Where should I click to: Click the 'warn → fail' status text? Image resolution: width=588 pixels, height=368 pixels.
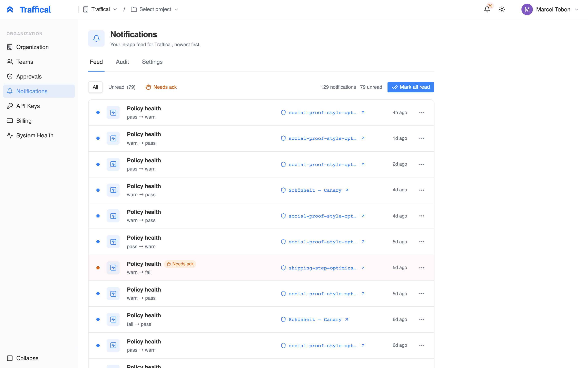(x=139, y=272)
